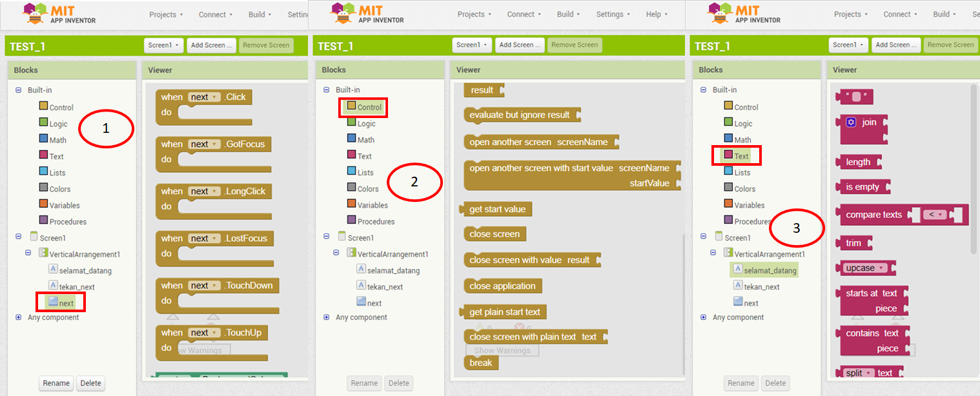Select the highlighted Control category icon
Viewport: 980px width, 396px height.
click(x=352, y=106)
